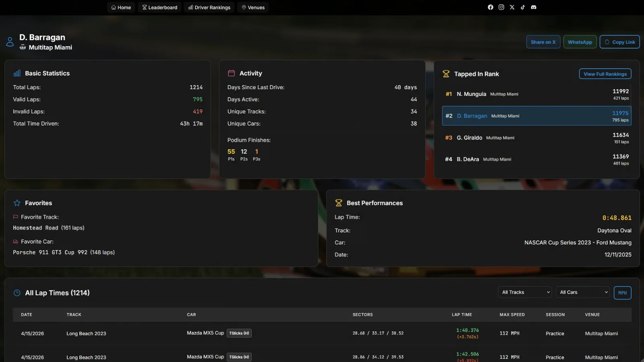
Task: Go to the Home page
Action: click(x=121, y=7)
